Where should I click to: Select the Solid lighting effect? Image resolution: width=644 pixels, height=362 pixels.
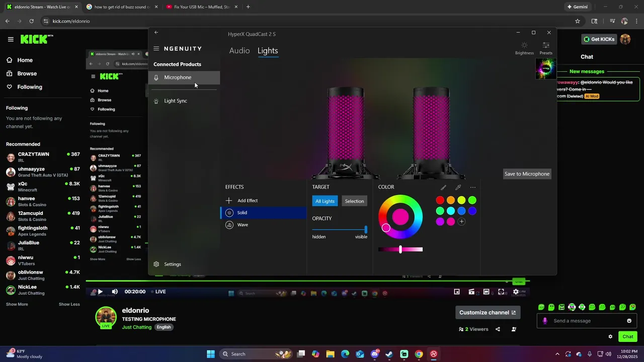263,213
